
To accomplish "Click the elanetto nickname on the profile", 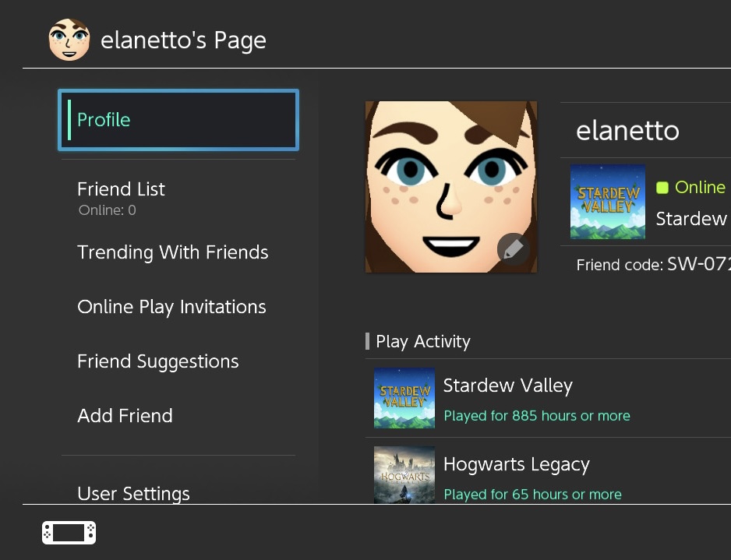I will pyautogui.click(x=627, y=130).
